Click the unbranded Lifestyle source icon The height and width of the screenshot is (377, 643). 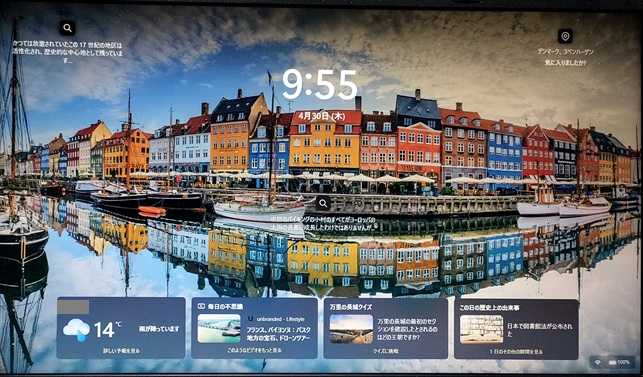pos(251,319)
